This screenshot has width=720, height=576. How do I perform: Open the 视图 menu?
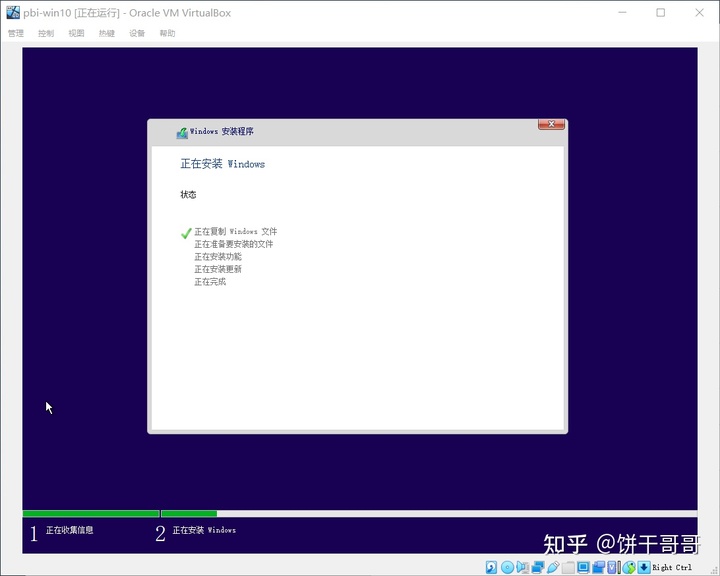(x=76, y=33)
